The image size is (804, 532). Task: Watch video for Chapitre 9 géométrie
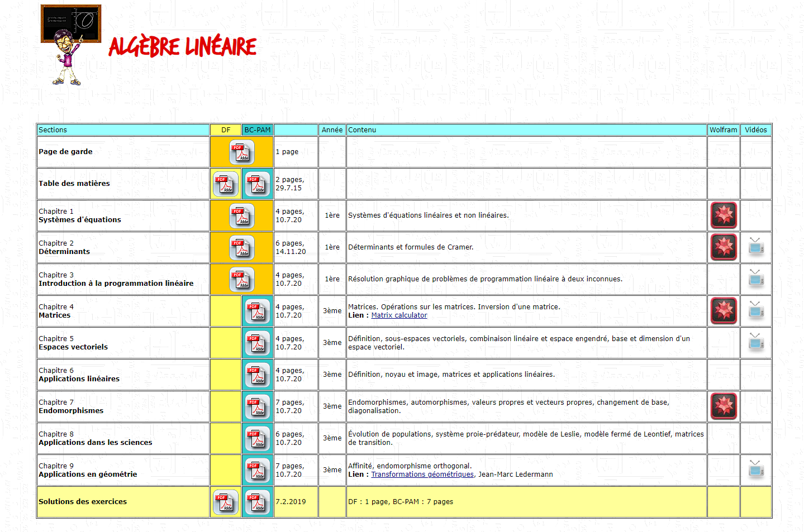point(756,469)
